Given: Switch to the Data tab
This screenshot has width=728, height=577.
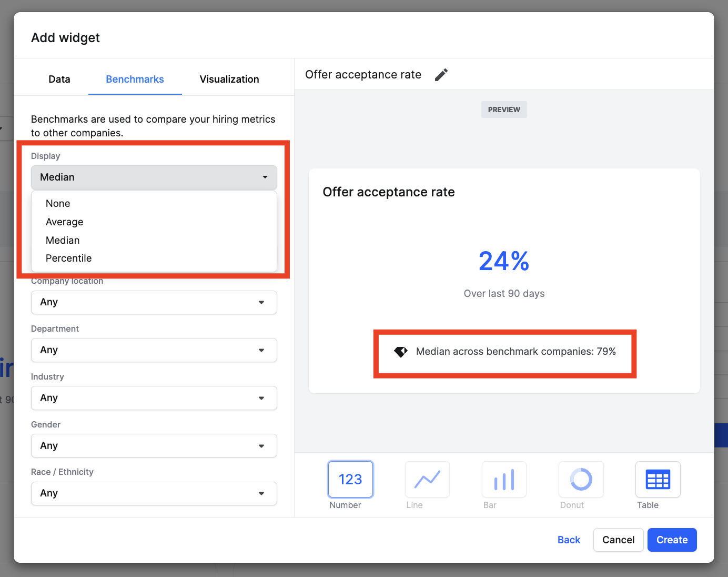Looking at the screenshot, I should coord(59,79).
